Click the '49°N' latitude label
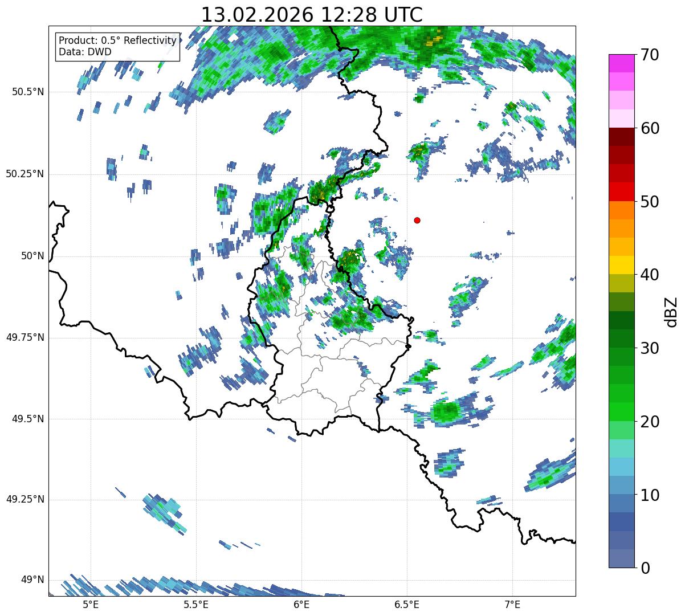Screen dimensions: 685x616 (32, 580)
